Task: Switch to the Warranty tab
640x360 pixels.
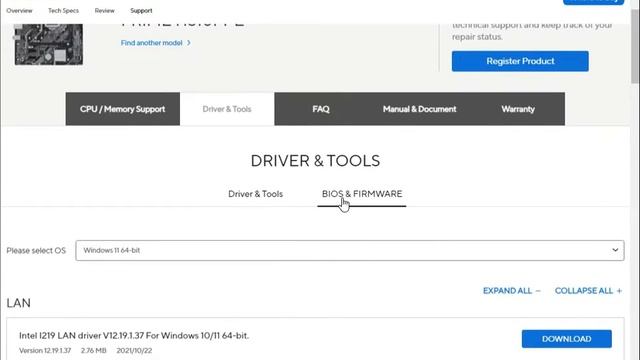Action: point(518,109)
